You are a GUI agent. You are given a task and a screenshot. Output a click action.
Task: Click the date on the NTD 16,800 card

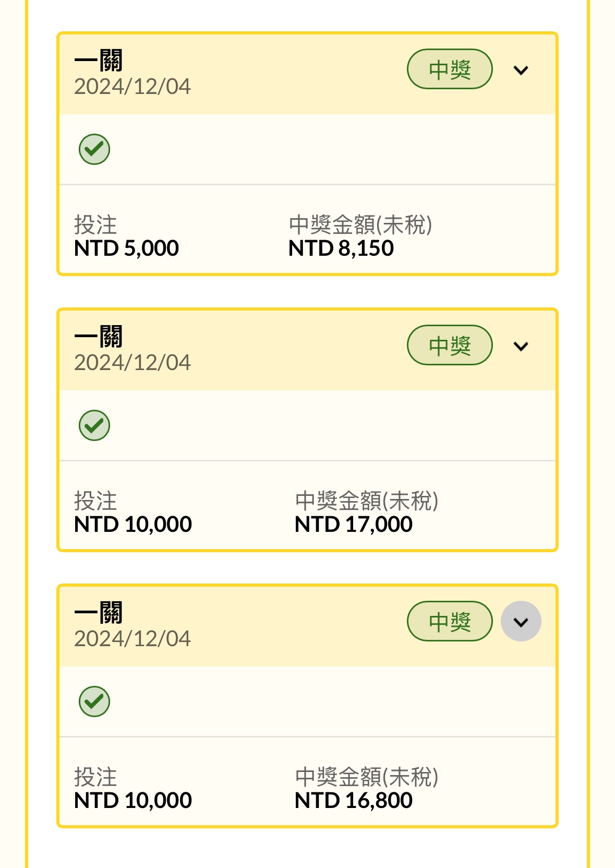[x=132, y=639]
